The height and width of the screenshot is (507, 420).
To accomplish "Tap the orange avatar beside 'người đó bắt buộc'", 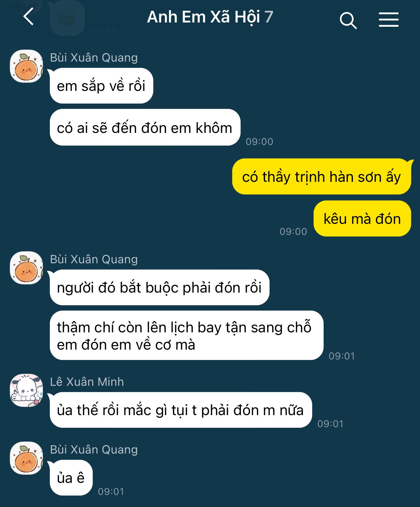I will [26, 268].
